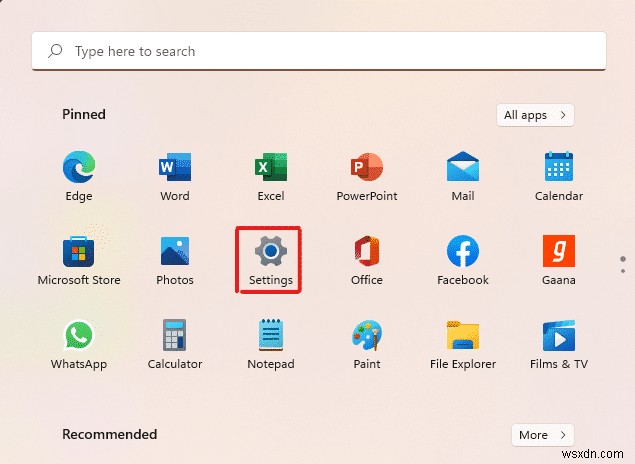Open the Settings gear app

(x=271, y=260)
